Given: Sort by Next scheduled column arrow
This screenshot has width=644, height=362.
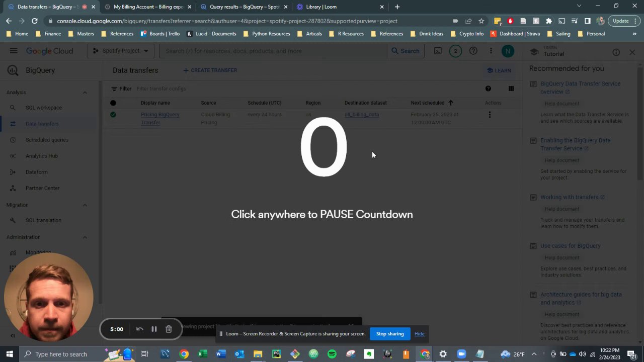Looking at the screenshot, I should click(450, 103).
